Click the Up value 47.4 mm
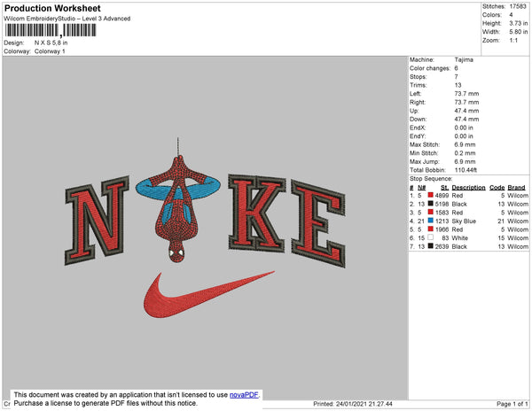 467,111
